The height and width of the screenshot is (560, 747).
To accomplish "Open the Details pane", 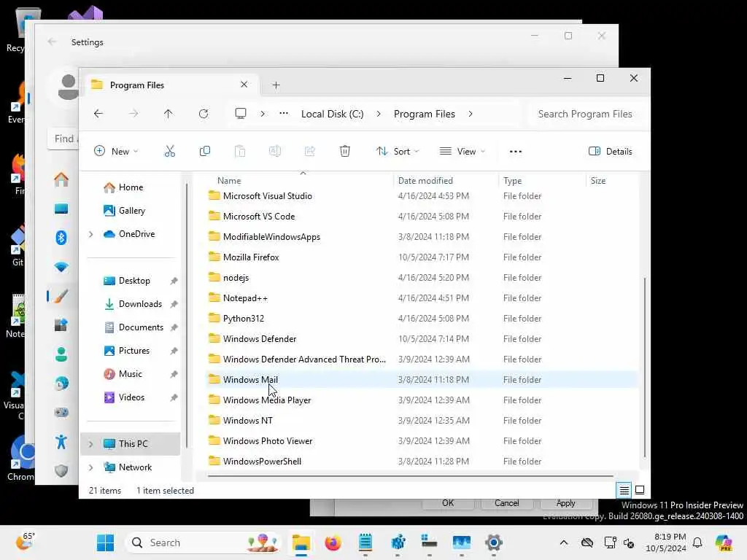I will click(x=611, y=152).
